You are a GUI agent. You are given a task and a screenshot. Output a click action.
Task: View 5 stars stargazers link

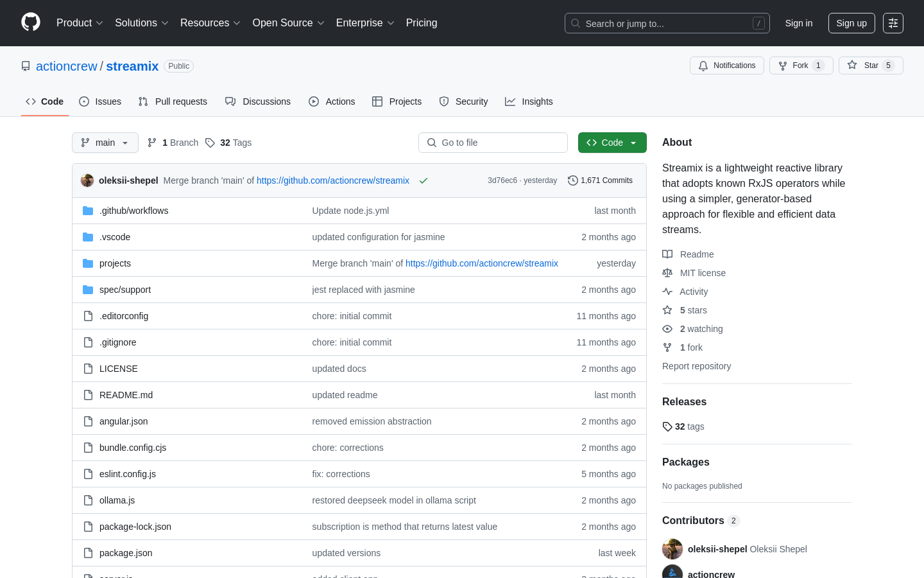click(685, 310)
